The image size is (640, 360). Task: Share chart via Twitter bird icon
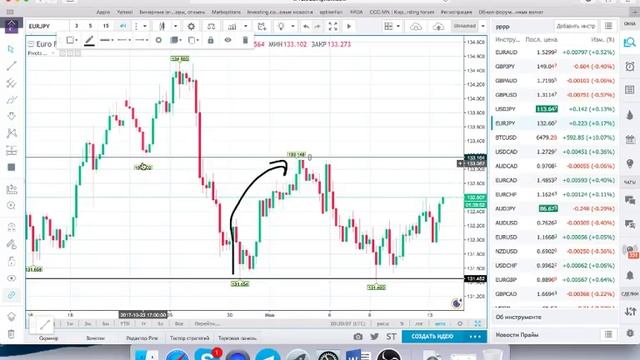374,337
